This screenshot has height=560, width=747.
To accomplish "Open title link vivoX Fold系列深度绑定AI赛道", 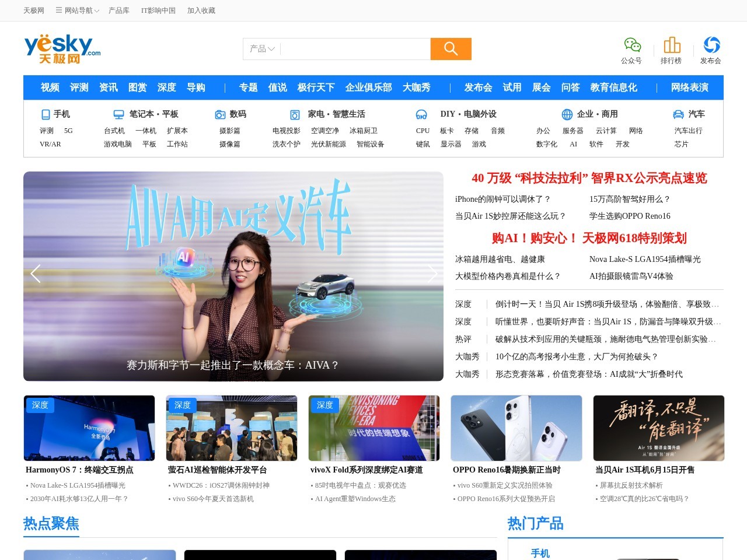I will [366, 470].
